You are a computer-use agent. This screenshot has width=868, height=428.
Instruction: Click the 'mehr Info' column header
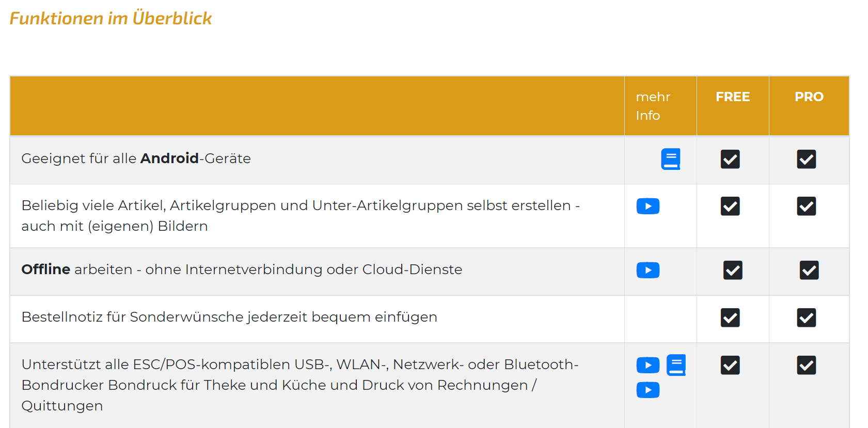(x=653, y=106)
